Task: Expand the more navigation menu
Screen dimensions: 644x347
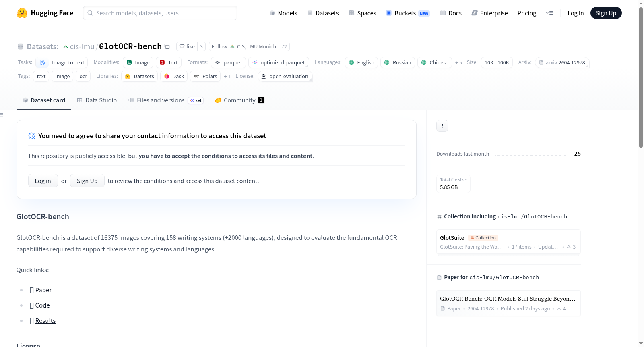Action: point(549,13)
